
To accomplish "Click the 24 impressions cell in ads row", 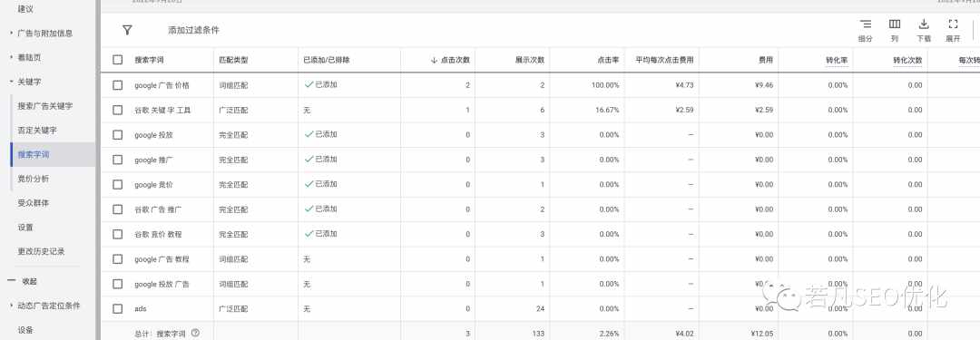I will tap(541, 309).
